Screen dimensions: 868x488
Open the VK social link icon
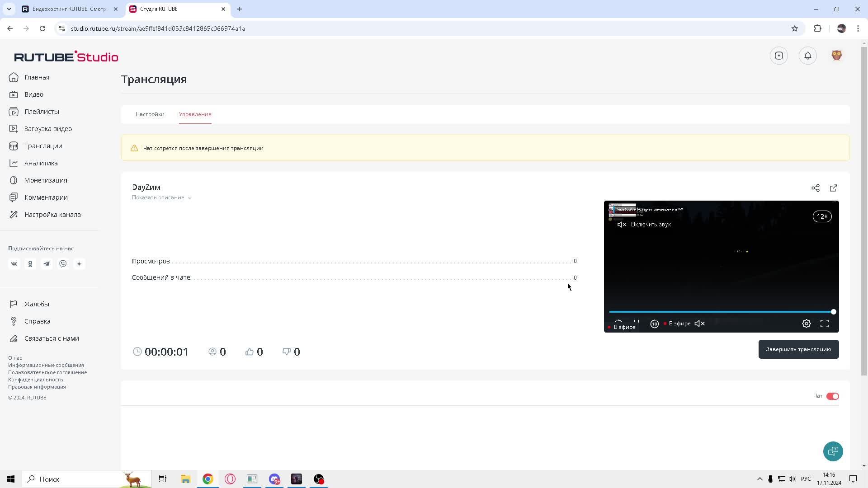click(14, 264)
